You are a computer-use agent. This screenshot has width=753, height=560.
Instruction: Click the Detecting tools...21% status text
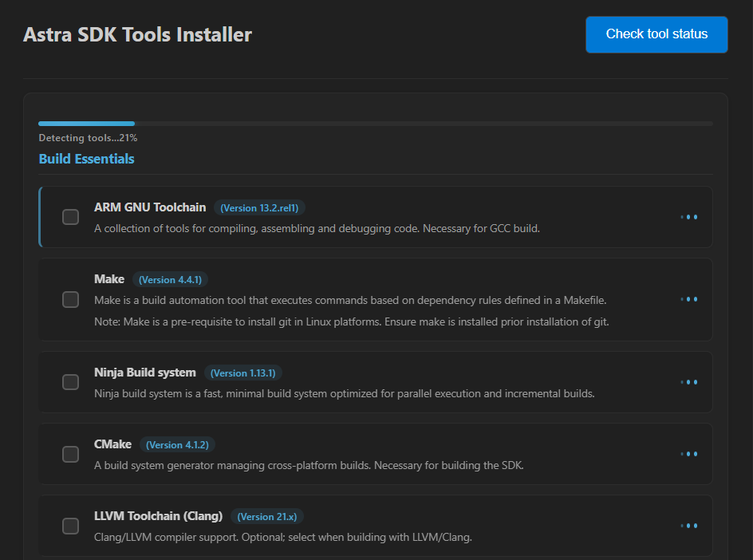coord(88,138)
